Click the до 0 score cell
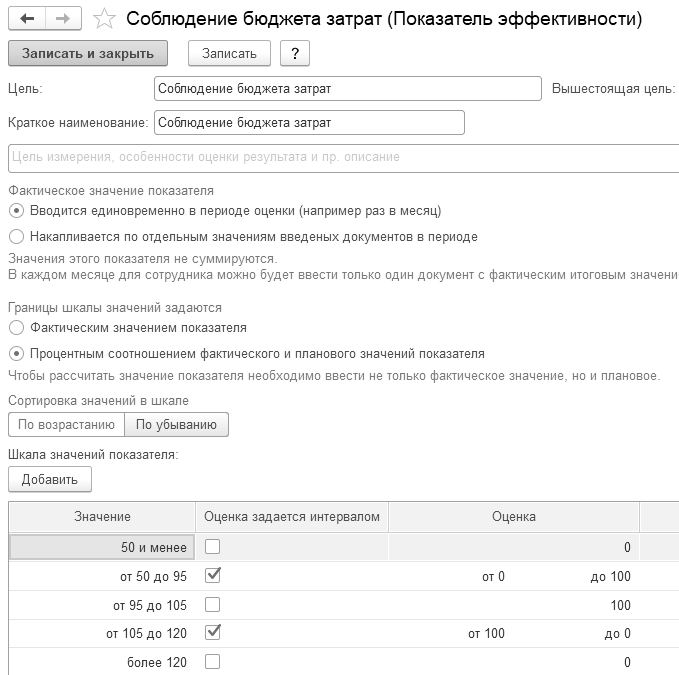The height and width of the screenshot is (675, 679). (618, 633)
